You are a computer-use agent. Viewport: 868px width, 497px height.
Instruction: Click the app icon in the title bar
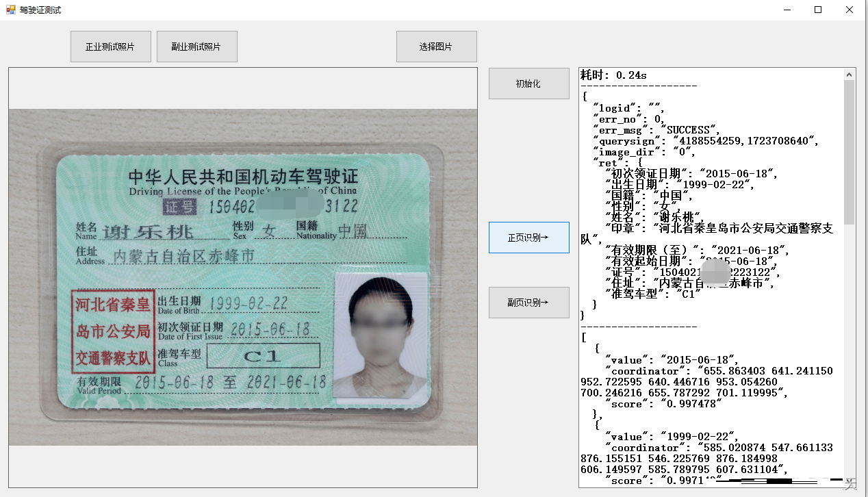tap(10, 10)
